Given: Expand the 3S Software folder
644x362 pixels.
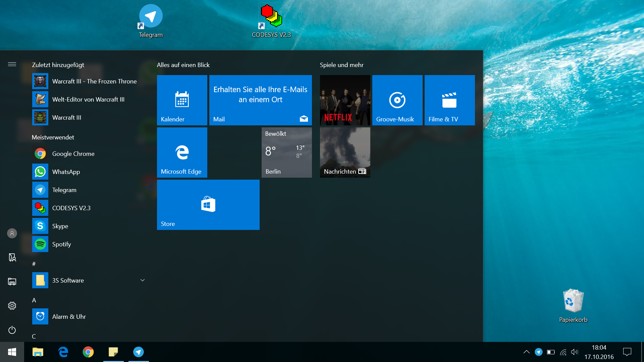Looking at the screenshot, I should [x=142, y=280].
